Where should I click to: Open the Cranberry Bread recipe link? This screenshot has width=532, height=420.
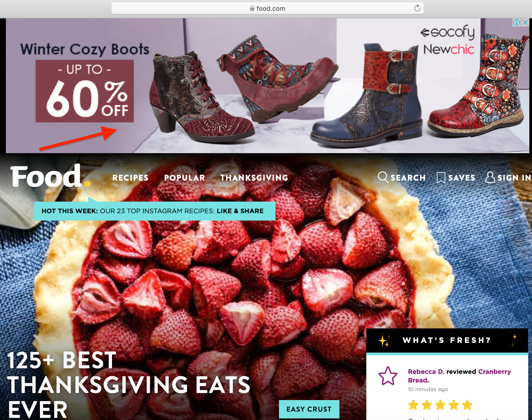click(x=460, y=376)
